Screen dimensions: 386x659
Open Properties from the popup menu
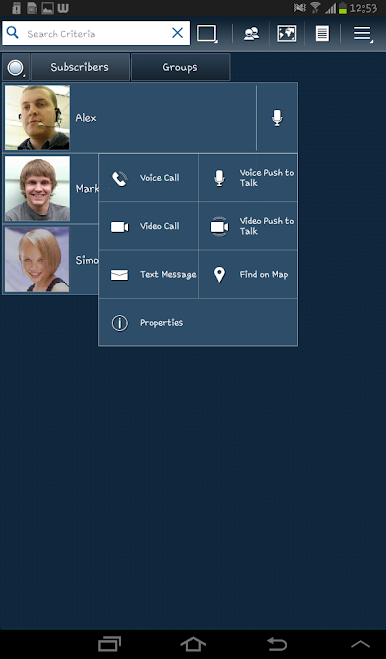pyautogui.click(x=198, y=322)
